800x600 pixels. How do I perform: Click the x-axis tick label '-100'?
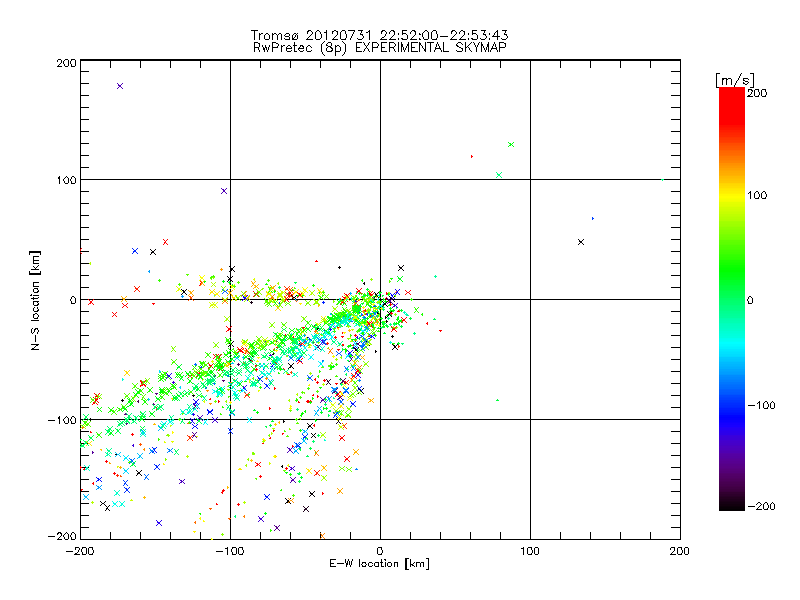[x=230, y=551]
